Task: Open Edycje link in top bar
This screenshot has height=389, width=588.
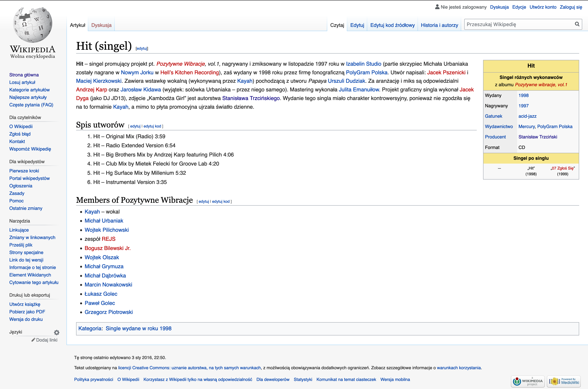Action: 519,7
